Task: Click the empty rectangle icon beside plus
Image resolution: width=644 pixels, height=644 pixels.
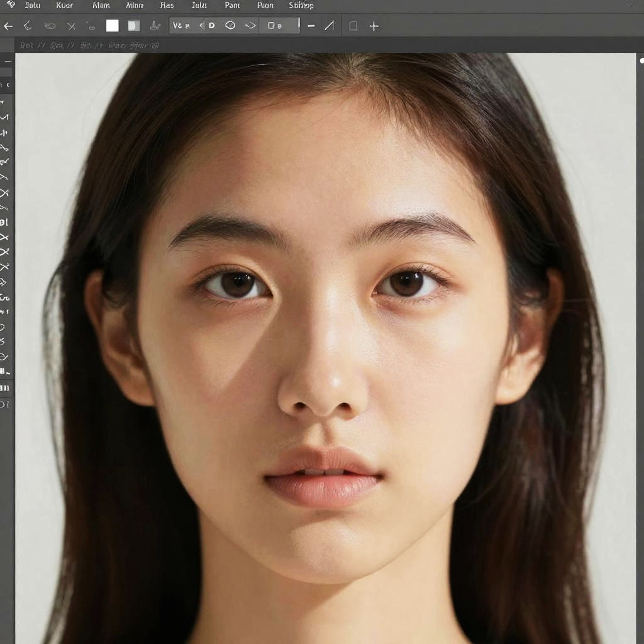Action: pyautogui.click(x=353, y=26)
